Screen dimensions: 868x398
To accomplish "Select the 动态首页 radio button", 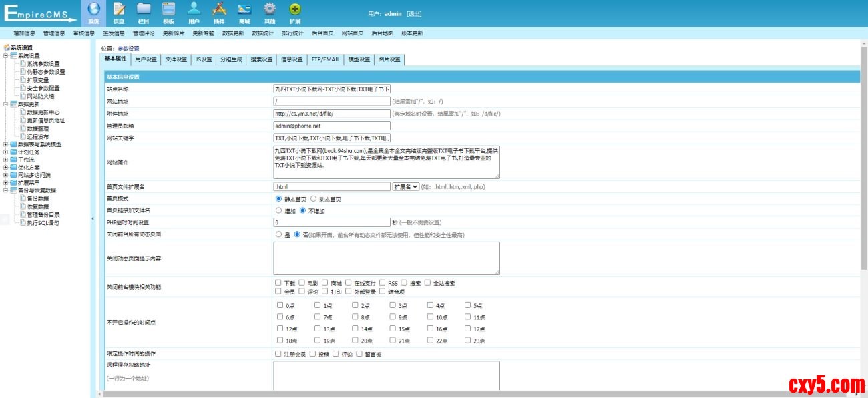I will tap(314, 199).
